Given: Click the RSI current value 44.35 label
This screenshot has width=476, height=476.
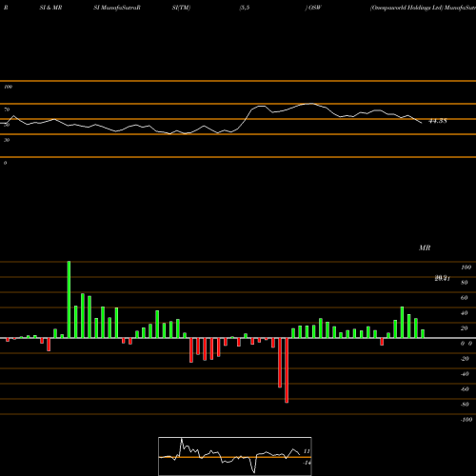Looking at the screenshot, I should pyautogui.click(x=438, y=121).
